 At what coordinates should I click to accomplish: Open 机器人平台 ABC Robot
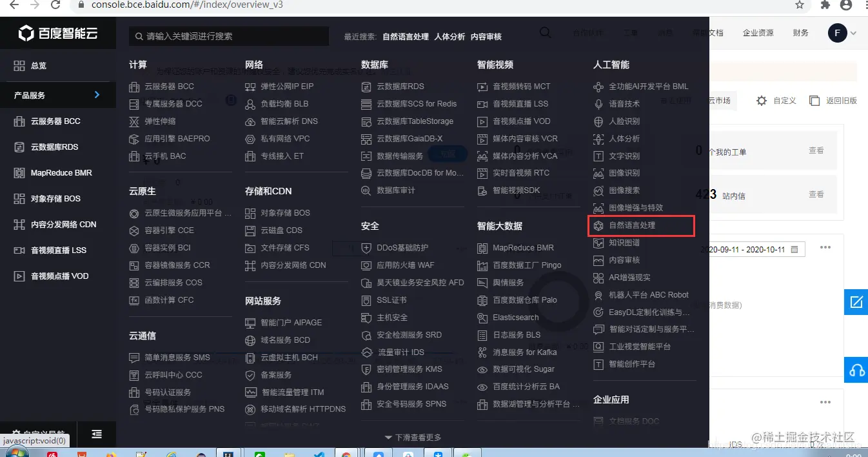[649, 295]
